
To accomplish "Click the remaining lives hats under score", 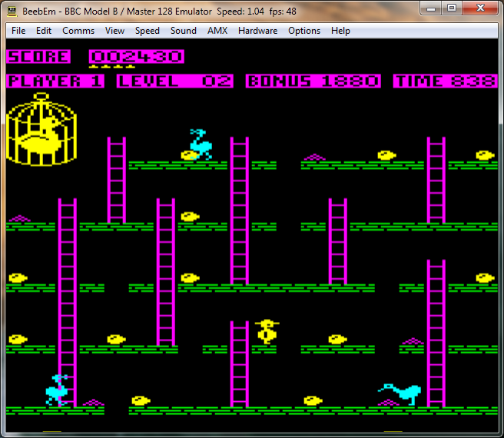I will [112, 67].
